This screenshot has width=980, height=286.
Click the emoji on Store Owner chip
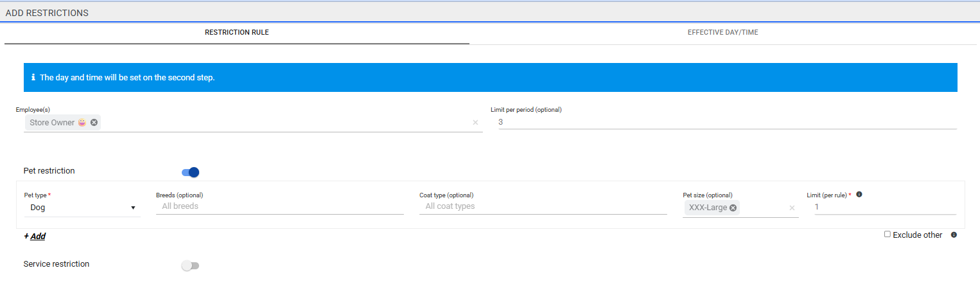(82, 123)
